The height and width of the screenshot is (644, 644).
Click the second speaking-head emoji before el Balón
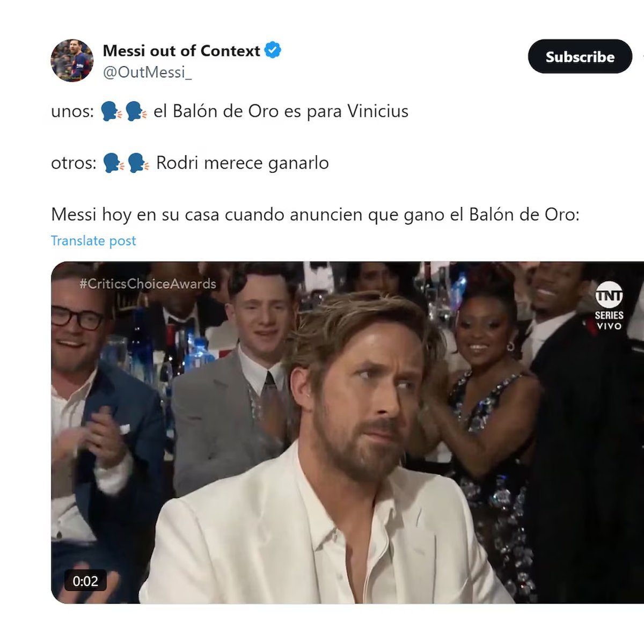point(136,112)
